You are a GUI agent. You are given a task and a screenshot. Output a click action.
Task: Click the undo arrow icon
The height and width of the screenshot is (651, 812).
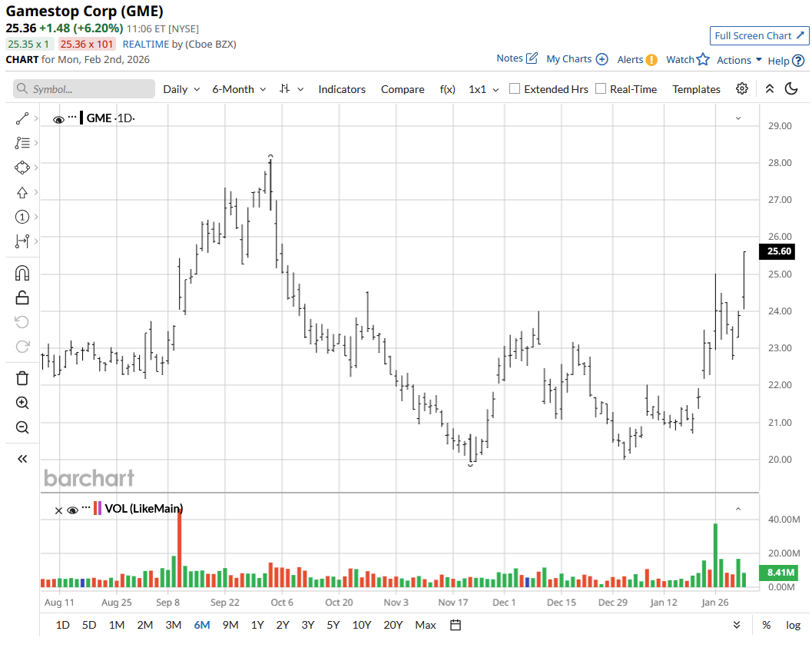pyautogui.click(x=22, y=322)
